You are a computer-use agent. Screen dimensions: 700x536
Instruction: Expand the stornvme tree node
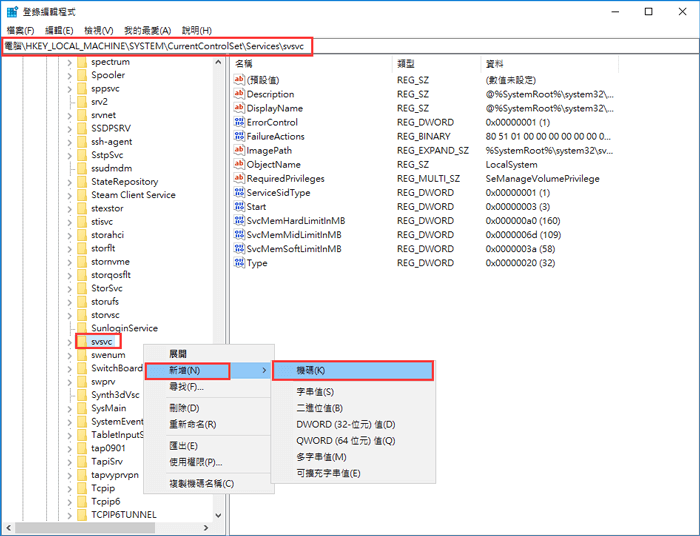pos(69,262)
